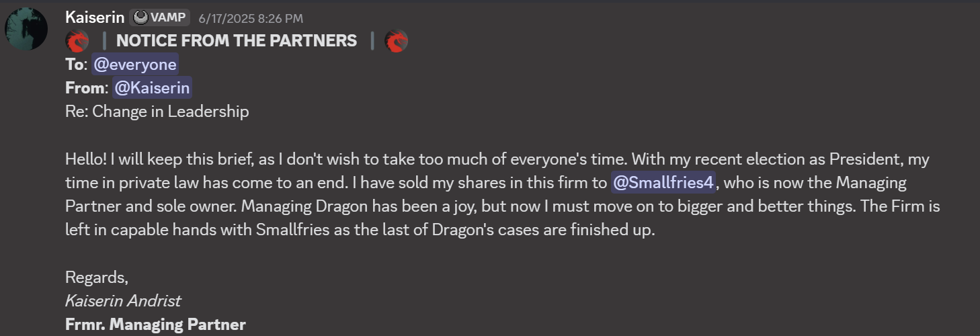980x336 pixels.
Task: Click the italic Kaiserin Andrist signature
Action: point(123,300)
